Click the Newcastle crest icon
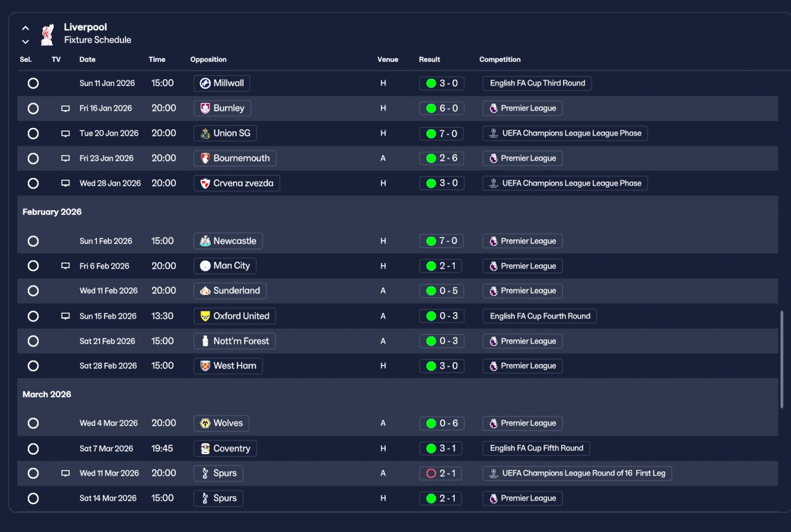The height and width of the screenshot is (532, 791). (205, 241)
